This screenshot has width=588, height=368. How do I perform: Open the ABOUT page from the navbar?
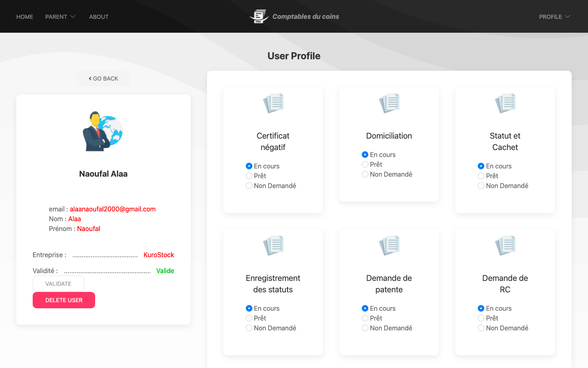[98, 17]
